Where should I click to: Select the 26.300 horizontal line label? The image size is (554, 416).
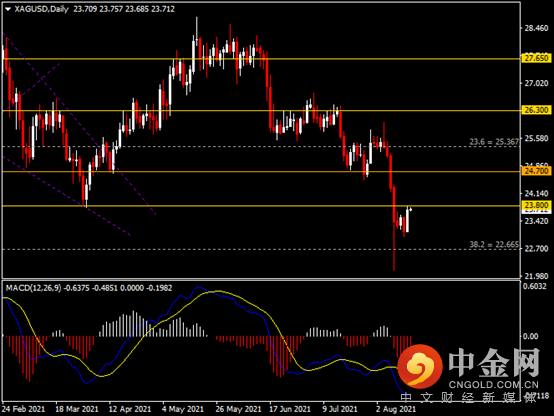tap(536, 110)
